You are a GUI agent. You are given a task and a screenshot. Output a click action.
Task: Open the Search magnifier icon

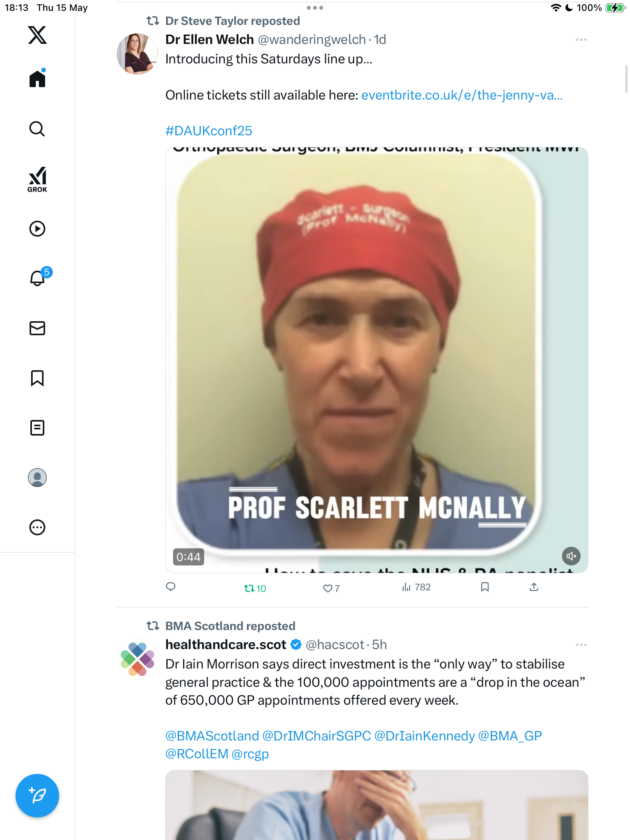(37, 129)
